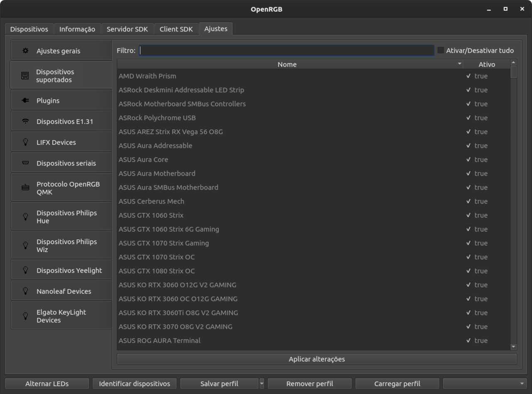Expand the Salvar perfil dropdown arrow
This screenshot has width=532, height=394.
tap(262, 383)
